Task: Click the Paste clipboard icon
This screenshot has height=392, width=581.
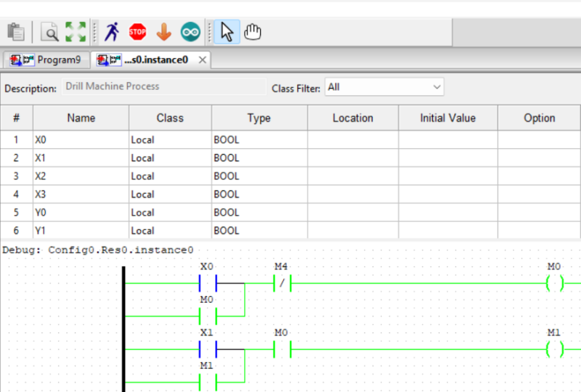Action: pos(16,32)
